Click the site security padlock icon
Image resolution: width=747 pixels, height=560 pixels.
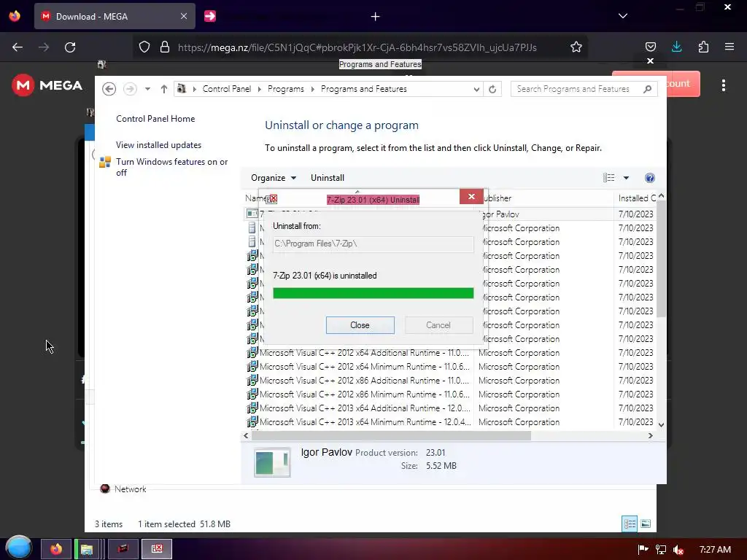point(165,47)
